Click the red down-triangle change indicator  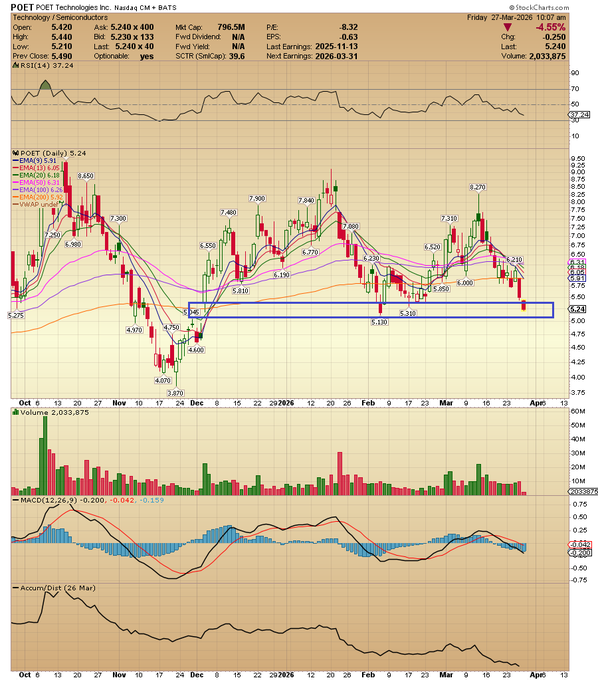(x=507, y=28)
